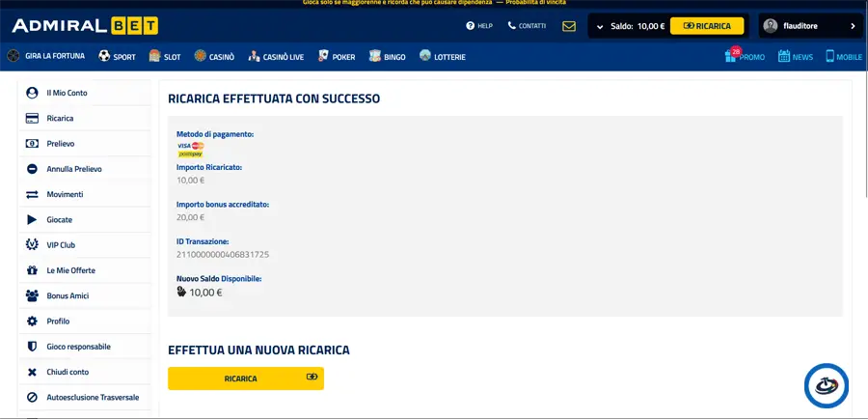This screenshot has width=868, height=420.
Task: Select Ricarica card icon in sidebar
Action: tap(32, 118)
